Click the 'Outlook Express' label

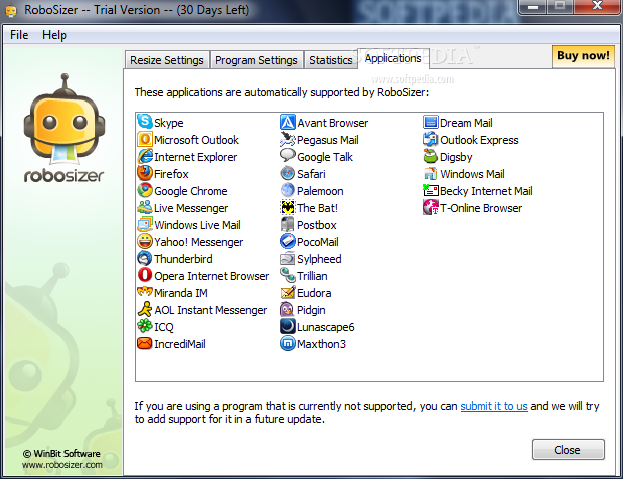point(479,140)
